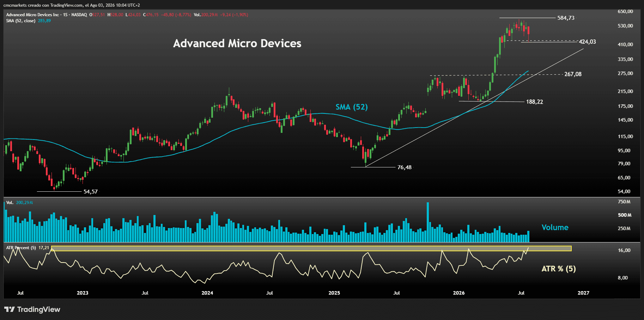The image size is (644, 320).
Task: Click the 250M volume axis label
Action: (624, 229)
